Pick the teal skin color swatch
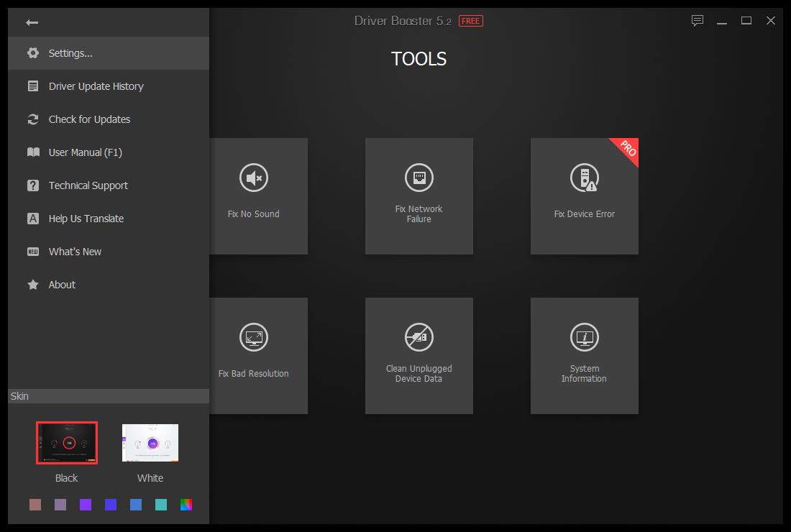791x532 pixels. [x=161, y=505]
